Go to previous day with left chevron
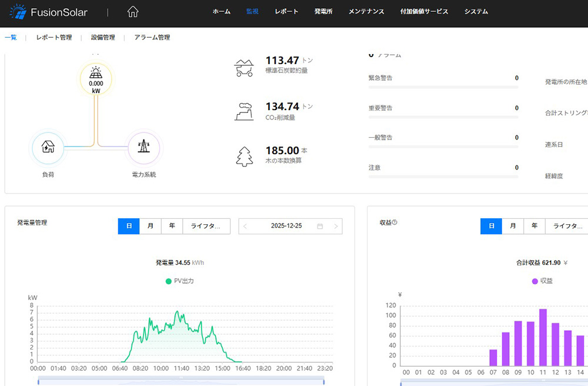588x386 pixels. click(x=245, y=226)
